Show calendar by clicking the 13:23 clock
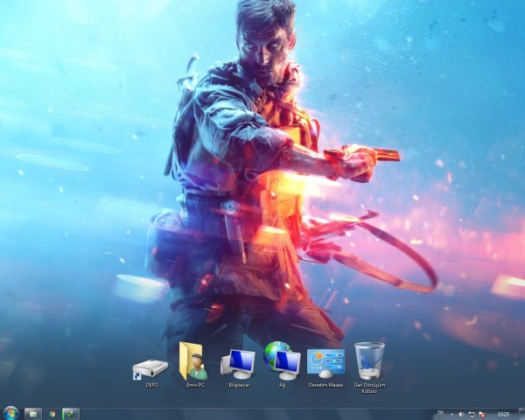The width and height of the screenshot is (525, 420). click(503, 413)
